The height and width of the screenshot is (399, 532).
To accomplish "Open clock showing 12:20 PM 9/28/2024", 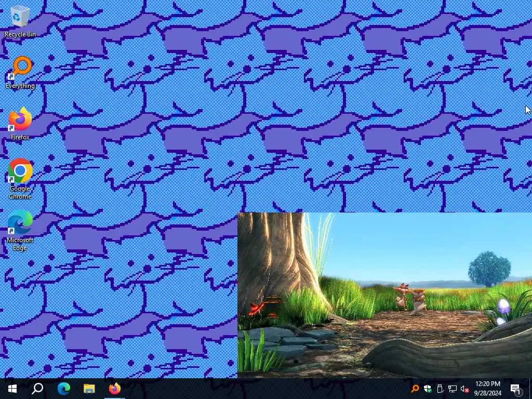I will click(x=487, y=389).
